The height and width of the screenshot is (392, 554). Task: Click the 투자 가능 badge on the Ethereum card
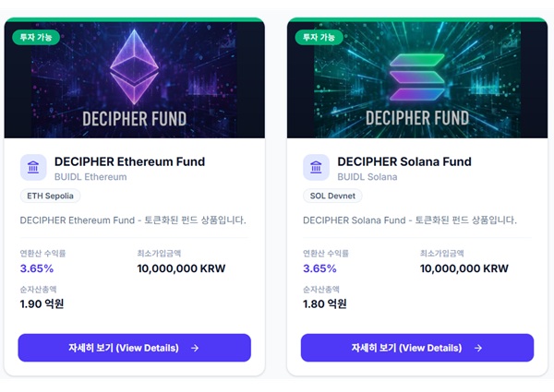36,37
